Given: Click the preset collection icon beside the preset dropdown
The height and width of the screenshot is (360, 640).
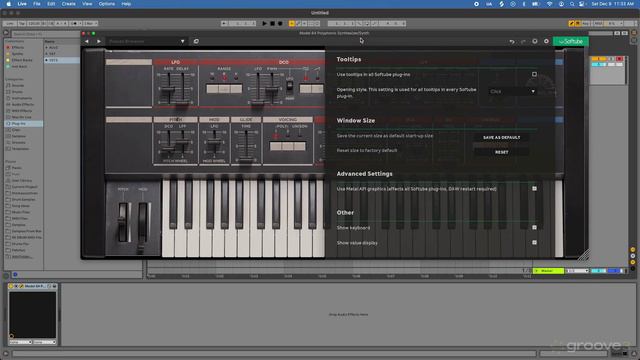Looking at the screenshot, I should click(196, 41).
